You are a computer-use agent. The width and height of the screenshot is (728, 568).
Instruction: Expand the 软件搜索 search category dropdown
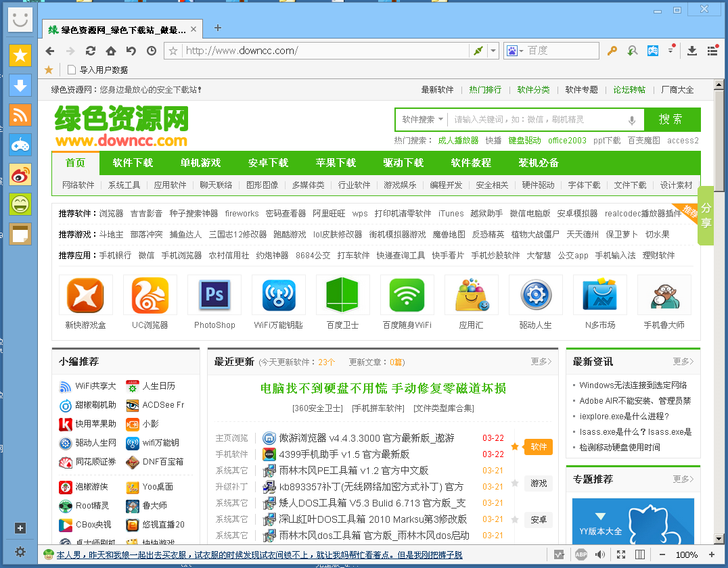click(422, 120)
